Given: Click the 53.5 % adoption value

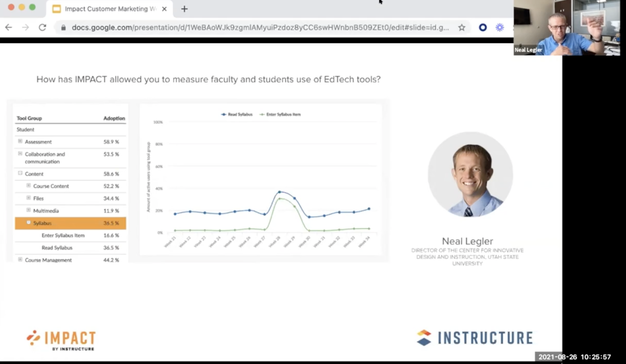Looking at the screenshot, I should 111,154.
